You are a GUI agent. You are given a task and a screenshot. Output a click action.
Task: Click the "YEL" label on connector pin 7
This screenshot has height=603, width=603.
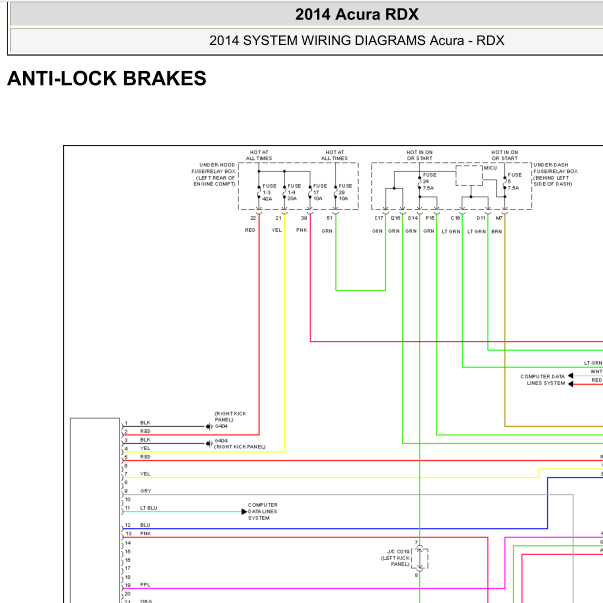point(145,474)
